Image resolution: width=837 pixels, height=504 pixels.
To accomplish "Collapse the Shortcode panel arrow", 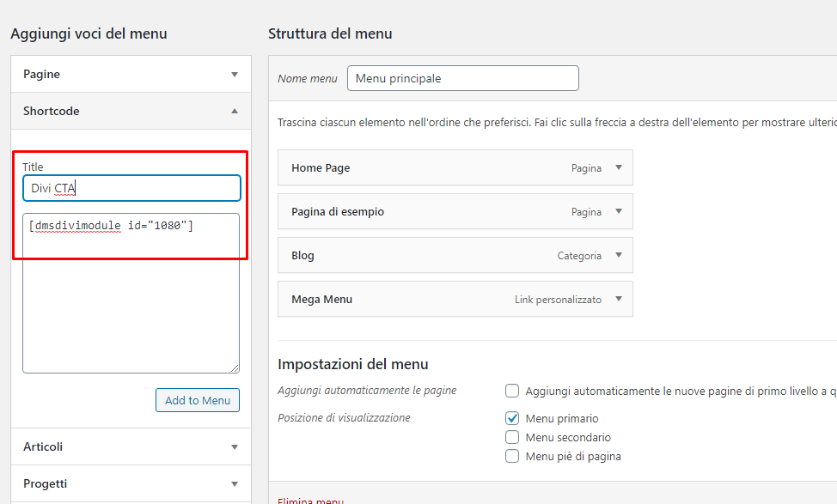I will (235, 111).
